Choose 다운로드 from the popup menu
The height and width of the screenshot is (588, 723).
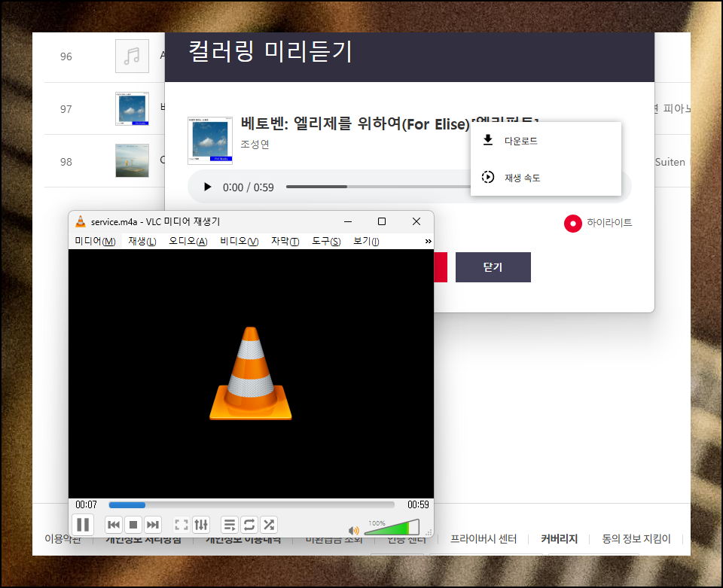click(546, 141)
